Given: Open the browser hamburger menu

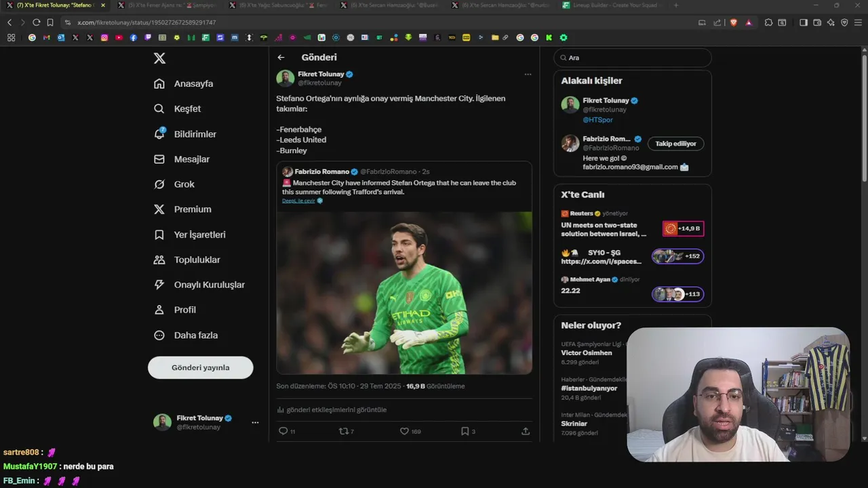Looking at the screenshot, I should click(x=858, y=22).
